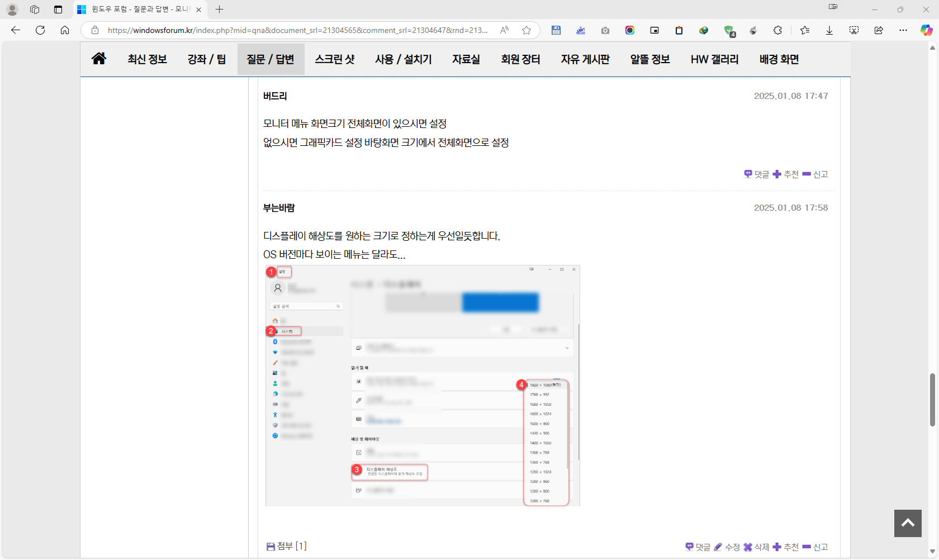The width and height of the screenshot is (939, 560).
Task: Click the timestamp 2025.01.08 17:47
Action: [x=791, y=96]
